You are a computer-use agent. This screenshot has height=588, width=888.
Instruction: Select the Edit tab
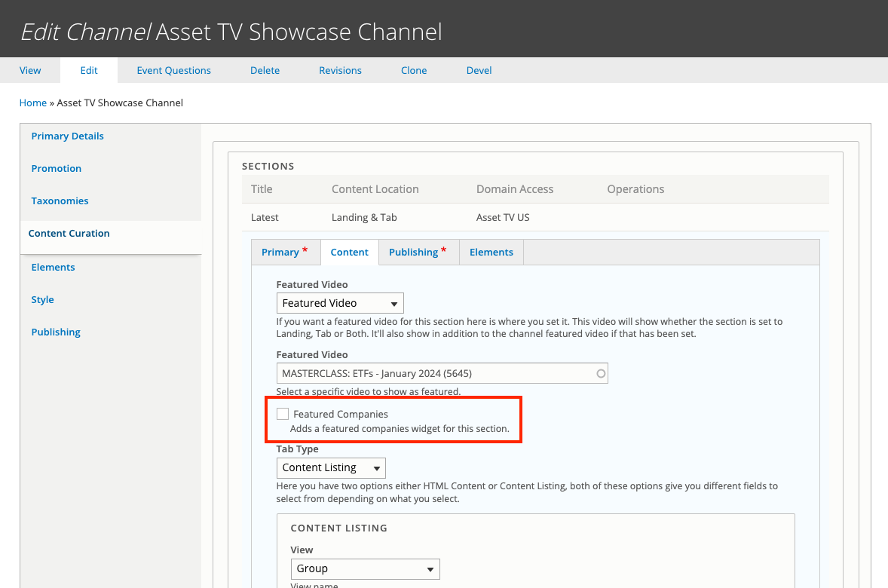pyautogui.click(x=89, y=70)
